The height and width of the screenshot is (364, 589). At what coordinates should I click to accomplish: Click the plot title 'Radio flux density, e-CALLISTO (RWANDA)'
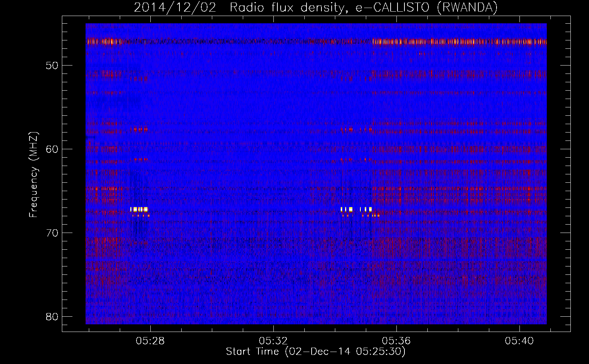click(363, 8)
